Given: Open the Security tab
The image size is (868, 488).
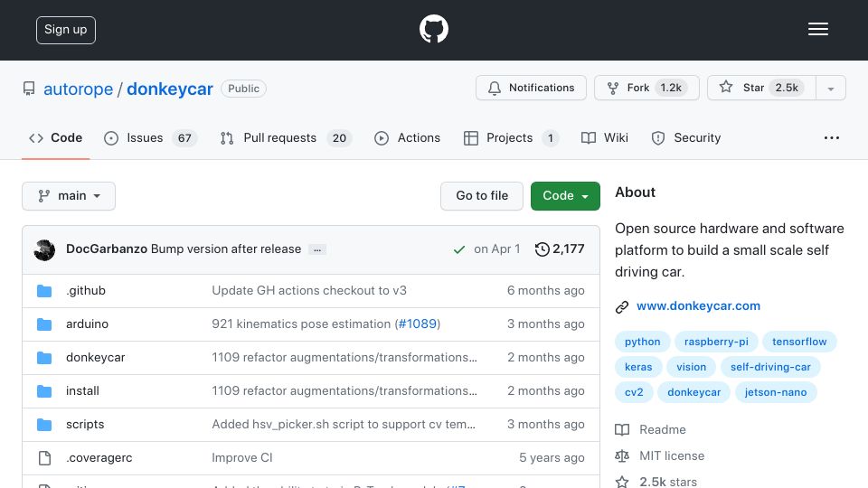Looking at the screenshot, I should coord(686,137).
